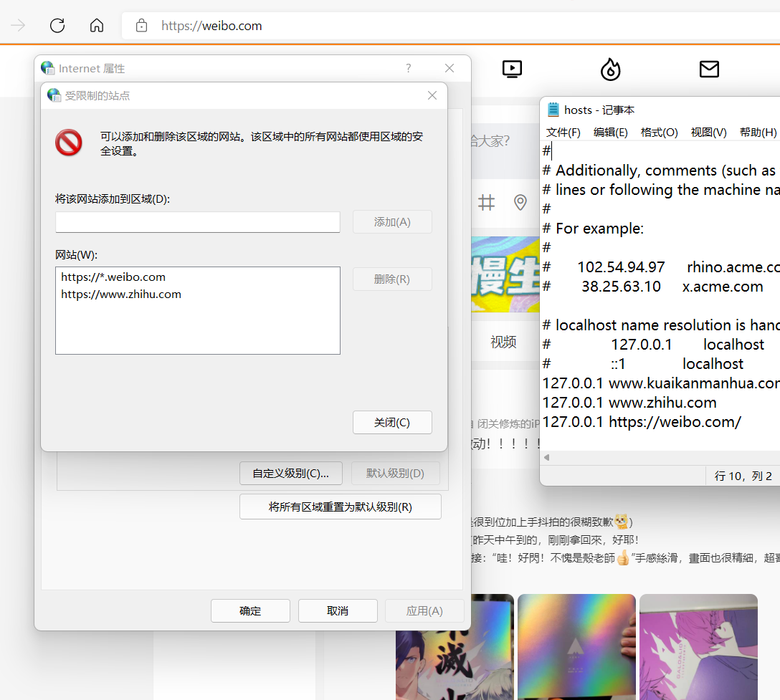Click the www.kuaikanmanhua line in hosts
The image size is (780, 700).
[661, 383]
